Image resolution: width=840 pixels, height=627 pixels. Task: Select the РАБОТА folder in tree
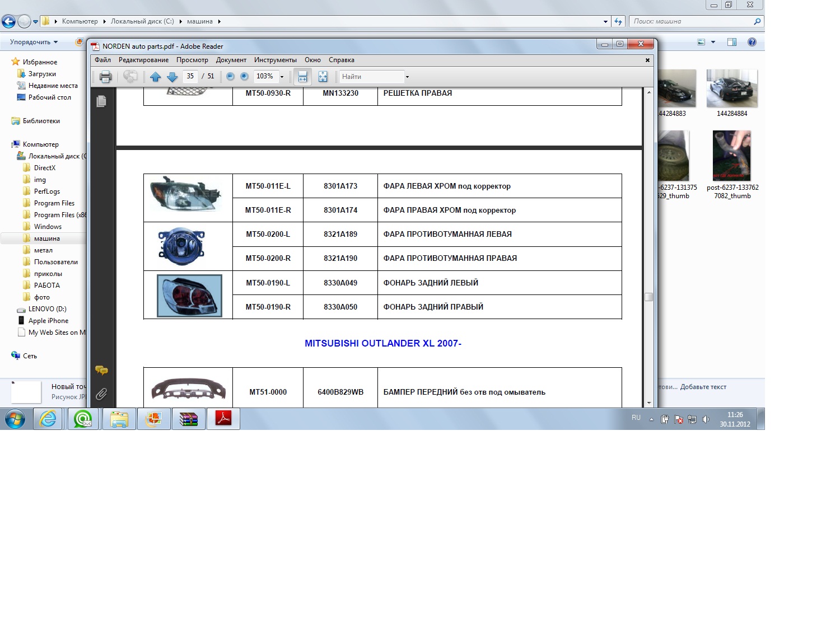pos(46,286)
